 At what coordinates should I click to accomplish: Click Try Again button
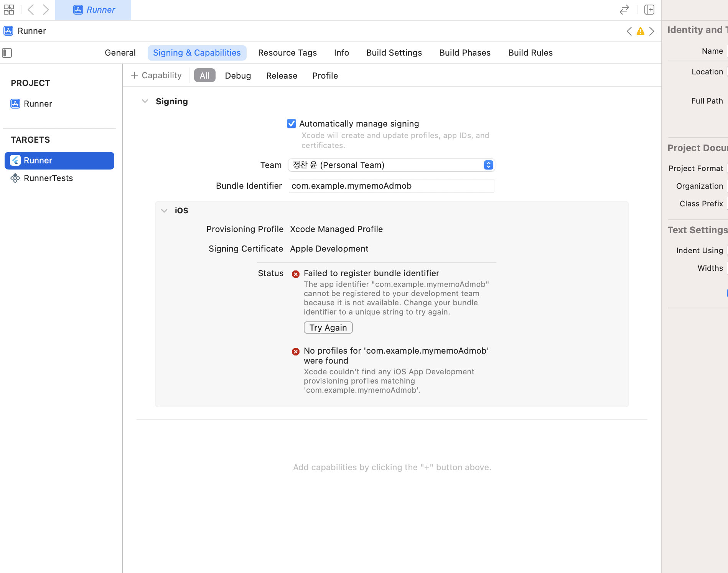(x=328, y=328)
